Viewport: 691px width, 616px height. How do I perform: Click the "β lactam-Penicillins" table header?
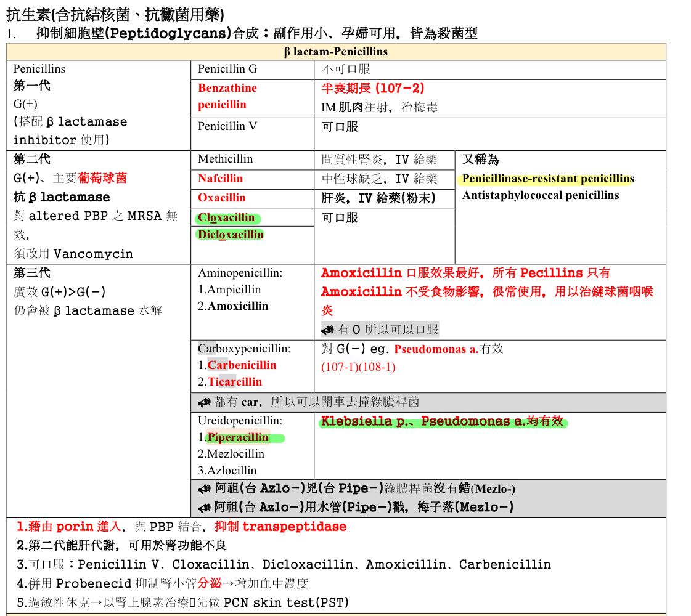(x=336, y=52)
